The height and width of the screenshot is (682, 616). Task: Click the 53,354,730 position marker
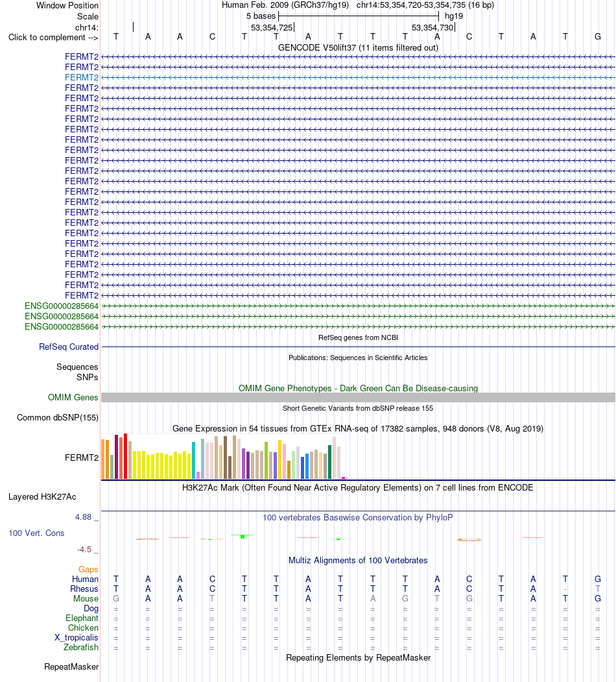point(432,27)
